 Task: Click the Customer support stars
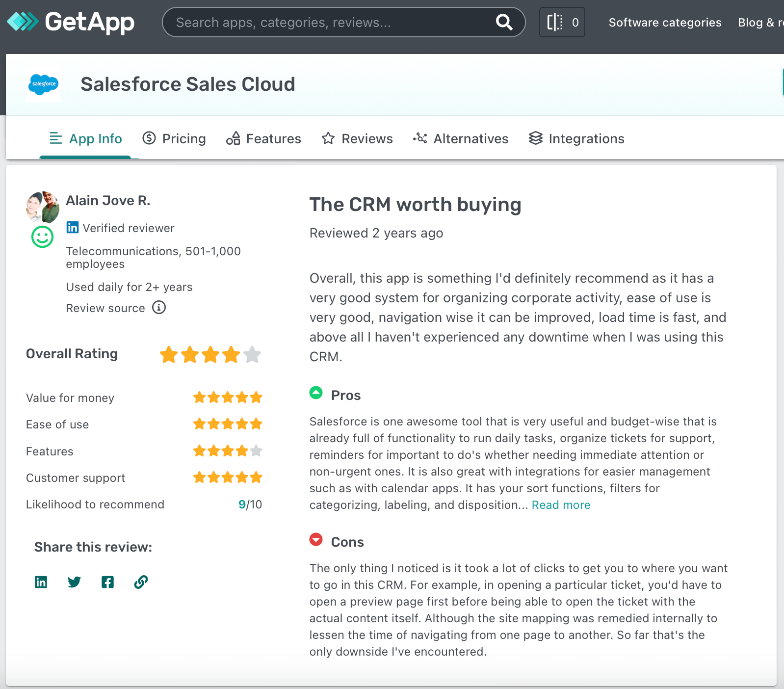[x=228, y=477]
